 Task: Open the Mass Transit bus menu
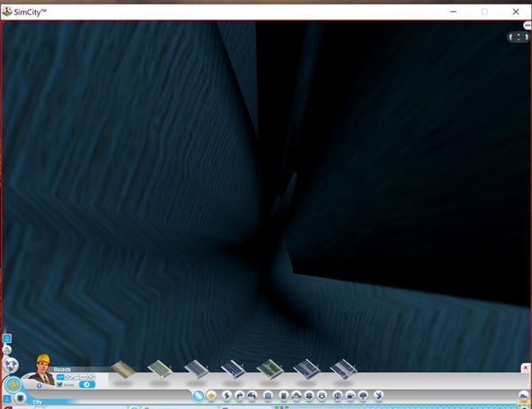pyautogui.click(x=350, y=396)
